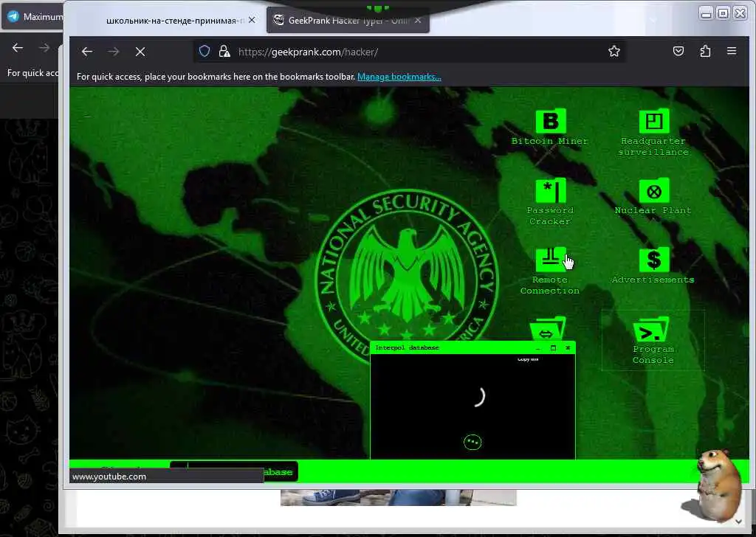Screen dimensions: 756x537
Task: Click the three-dots circle in Interpol window
Action: 472,442
